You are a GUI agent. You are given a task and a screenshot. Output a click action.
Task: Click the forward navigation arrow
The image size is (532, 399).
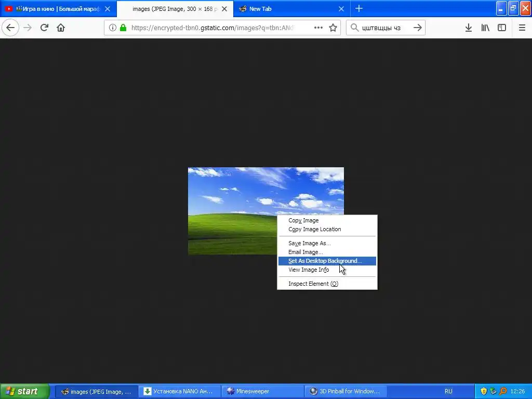28,28
